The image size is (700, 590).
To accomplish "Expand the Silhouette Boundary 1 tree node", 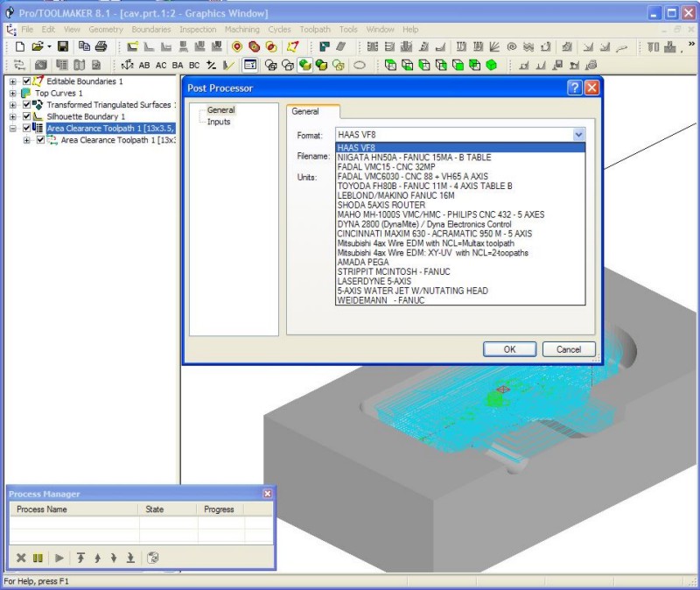I will [13, 116].
